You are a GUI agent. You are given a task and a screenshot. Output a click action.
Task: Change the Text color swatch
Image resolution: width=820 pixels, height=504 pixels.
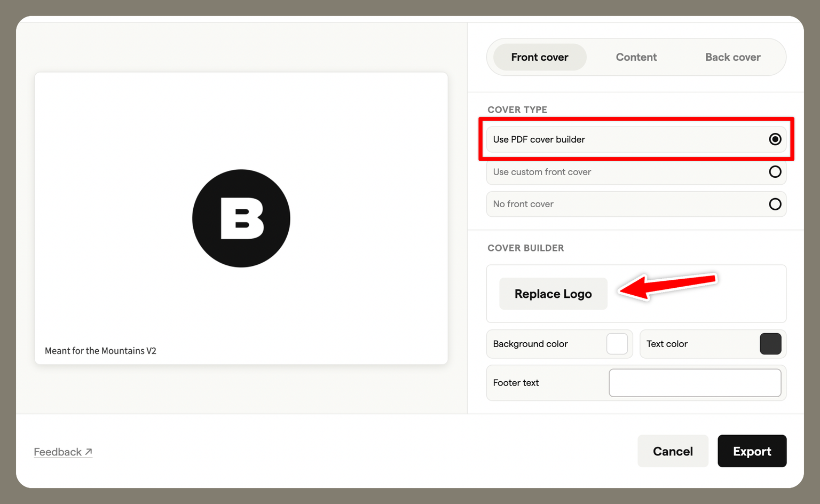(x=770, y=344)
